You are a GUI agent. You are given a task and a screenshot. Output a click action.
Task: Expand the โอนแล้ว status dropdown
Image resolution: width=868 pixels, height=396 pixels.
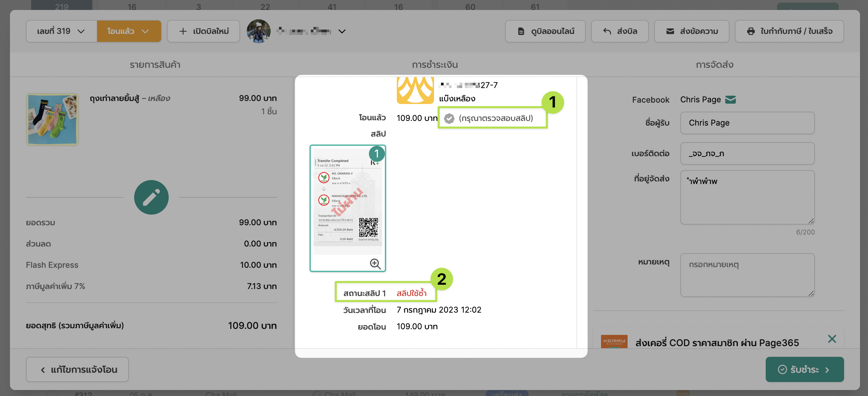[x=129, y=31]
